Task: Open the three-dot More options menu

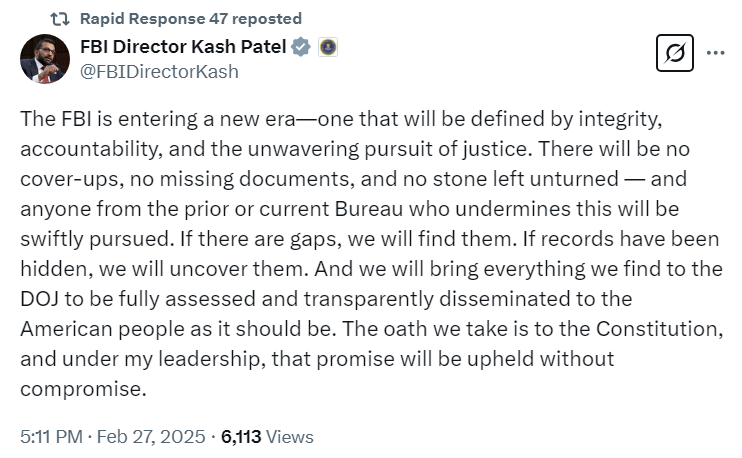Action: coord(715,53)
